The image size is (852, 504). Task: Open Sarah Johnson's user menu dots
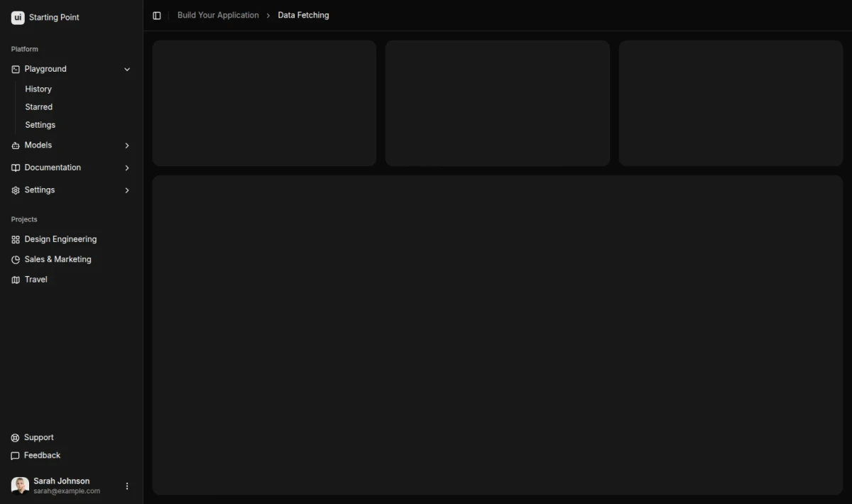[127, 486]
